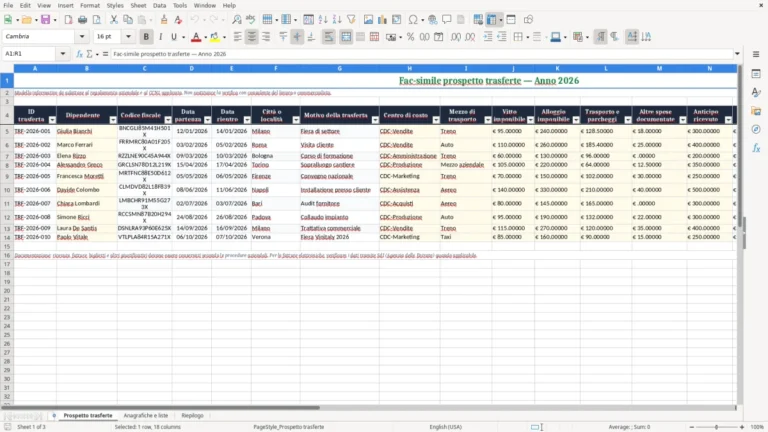Insert a comment
The height and width of the screenshot is (432, 768).
447,20
